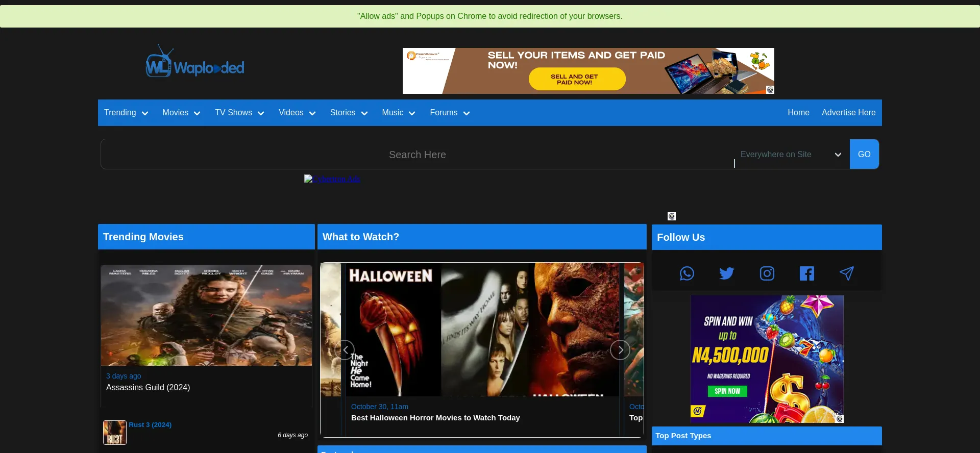Open Assassins Guild (2024) title link
Viewport: 980px width, 453px height.
(148, 388)
